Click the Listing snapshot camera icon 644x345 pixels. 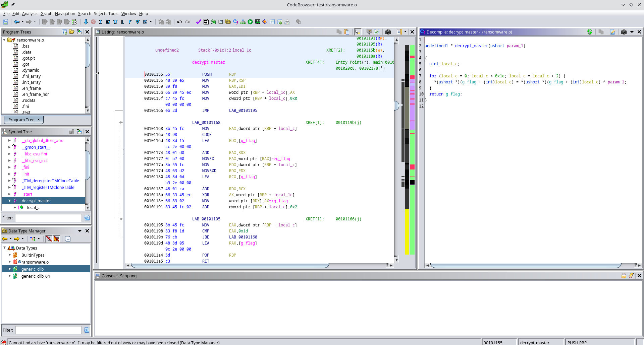[x=388, y=32]
